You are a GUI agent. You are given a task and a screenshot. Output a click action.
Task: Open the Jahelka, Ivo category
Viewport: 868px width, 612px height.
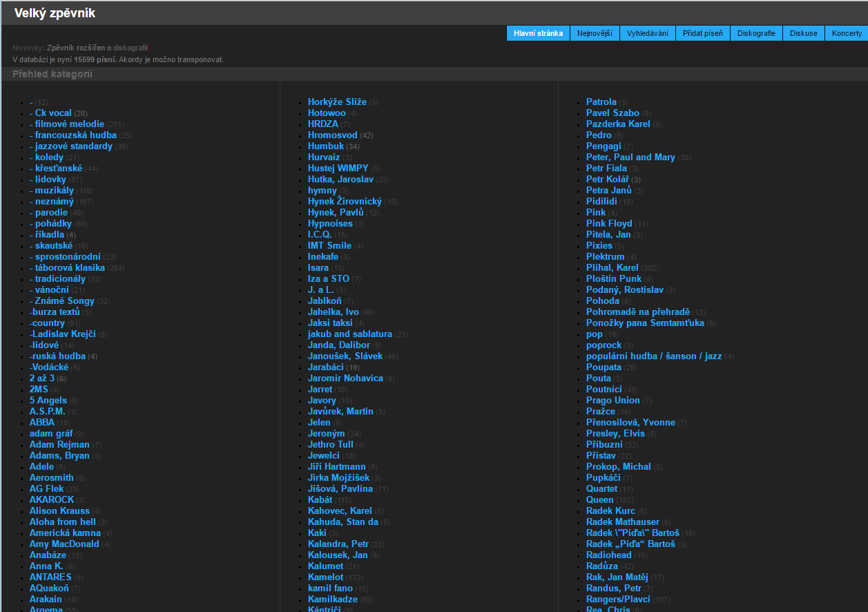[x=334, y=312]
